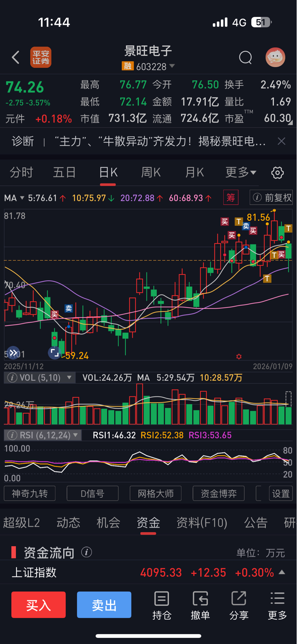Image resolution: width=297 pixels, height=644 pixels.
Task: Switch to 分时 chart tab
Action: [x=21, y=173]
